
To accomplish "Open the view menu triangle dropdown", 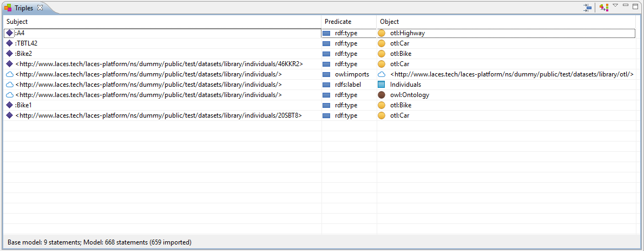I will coord(615,5).
